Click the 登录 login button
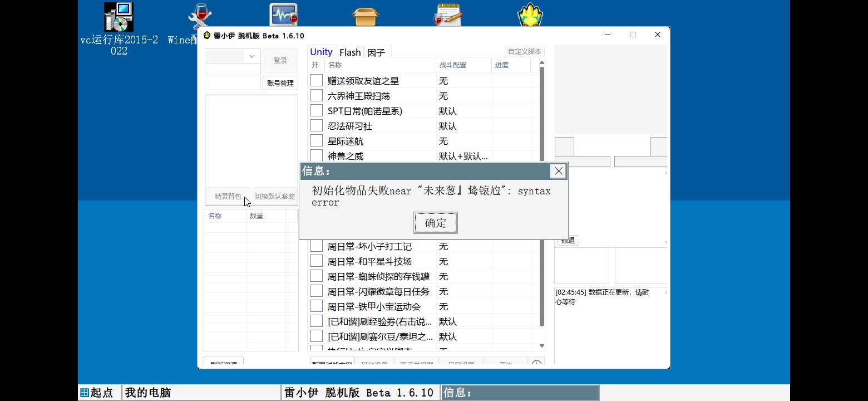Image resolution: width=868 pixels, height=401 pixels. click(280, 60)
